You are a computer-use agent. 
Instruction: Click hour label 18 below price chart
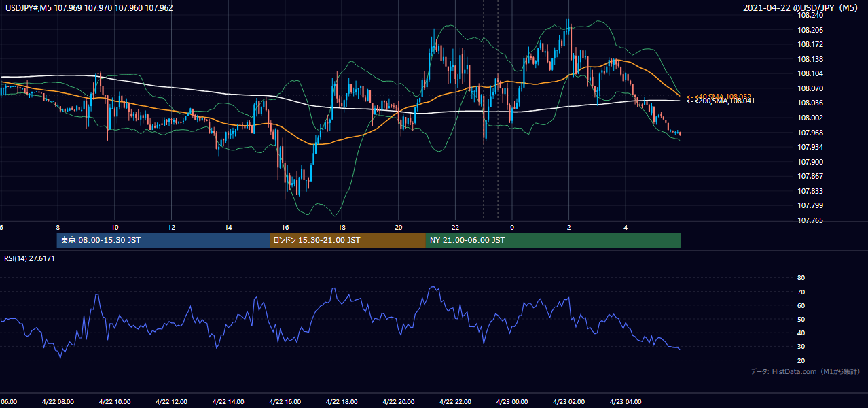tap(342, 228)
